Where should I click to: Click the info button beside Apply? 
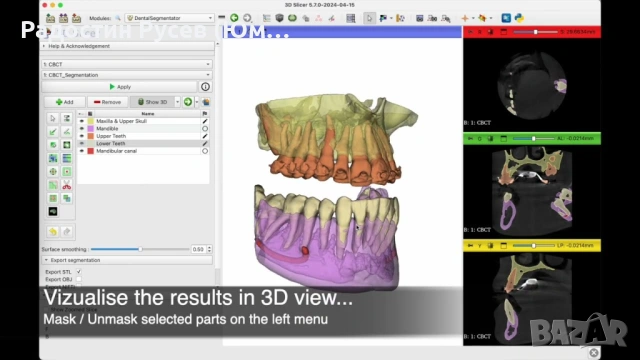(x=205, y=87)
